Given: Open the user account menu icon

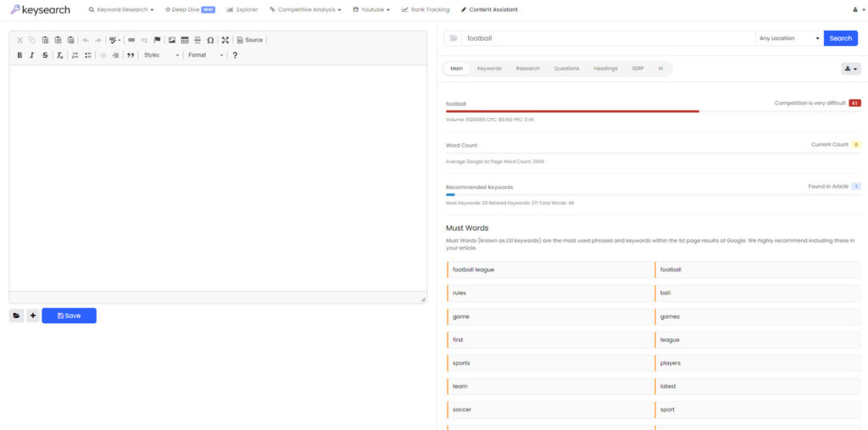Looking at the screenshot, I should tap(858, 9).
